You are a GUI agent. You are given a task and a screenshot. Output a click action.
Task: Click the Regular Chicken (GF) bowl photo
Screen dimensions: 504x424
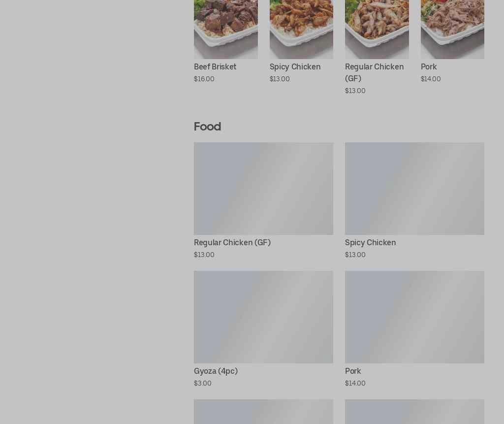(x=377, y=29)
